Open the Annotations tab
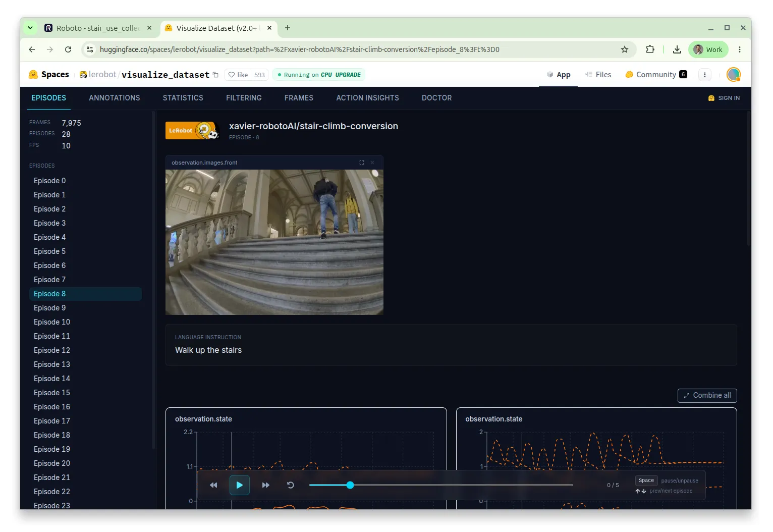The height and width of the screenshot is (532, 773). point(115,98)
